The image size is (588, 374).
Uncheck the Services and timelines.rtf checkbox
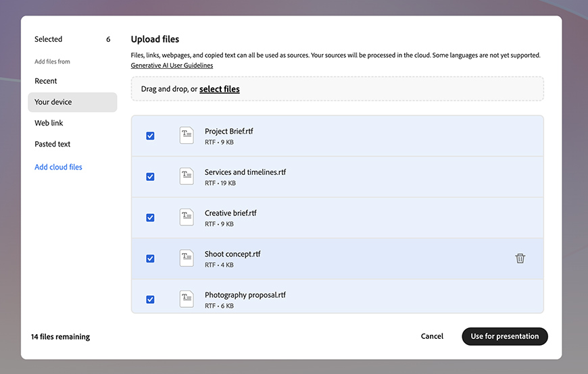click(150, 176)
